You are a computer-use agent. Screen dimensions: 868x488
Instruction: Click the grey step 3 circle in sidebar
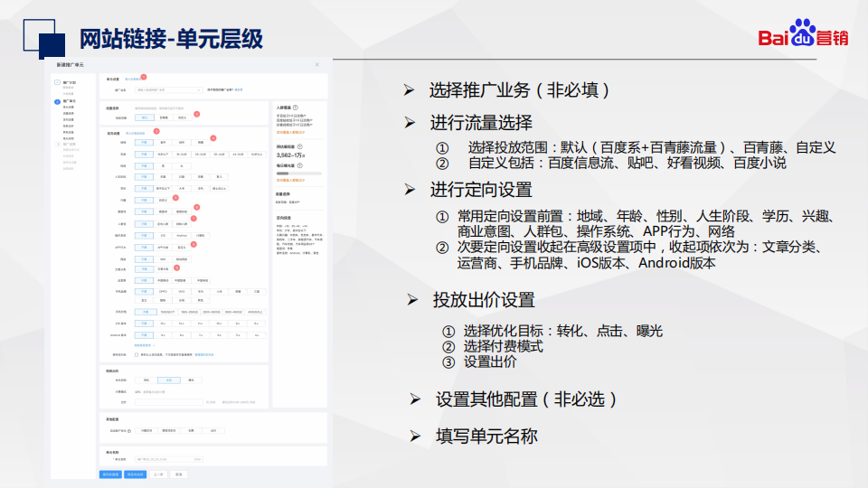pyautogui.click(x=57, y=145)
